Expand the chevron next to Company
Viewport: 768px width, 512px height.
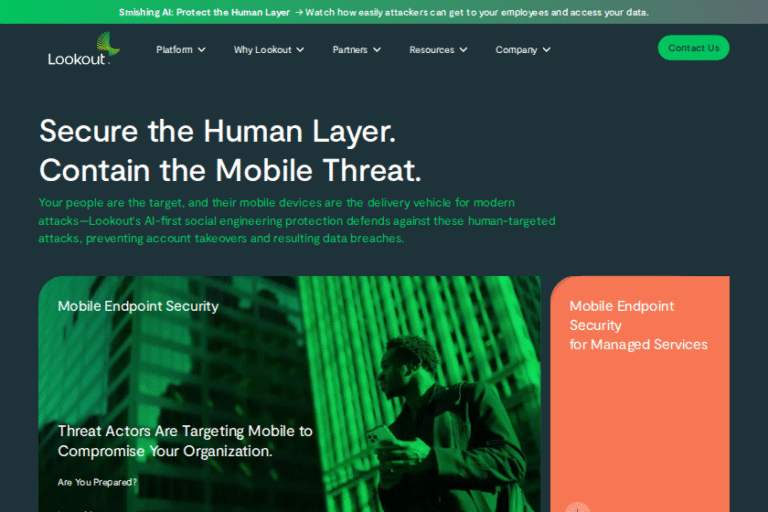pyautogui.click(x=547, y=49)
